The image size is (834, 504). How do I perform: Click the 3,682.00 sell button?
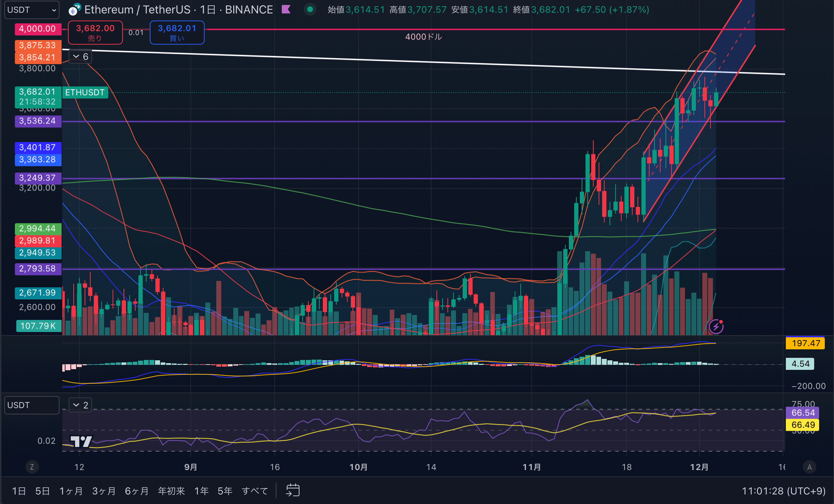click(x=95, y=33)
